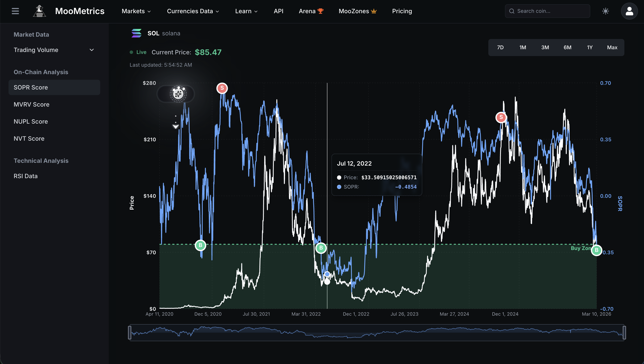
Task: Switch to the 1Y time range tab
Action: [x=589, y=47]
